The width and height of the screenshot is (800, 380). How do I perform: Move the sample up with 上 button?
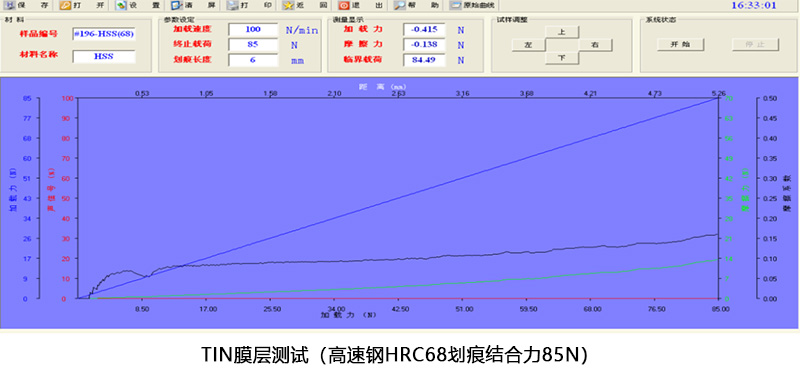click(562, 32)
